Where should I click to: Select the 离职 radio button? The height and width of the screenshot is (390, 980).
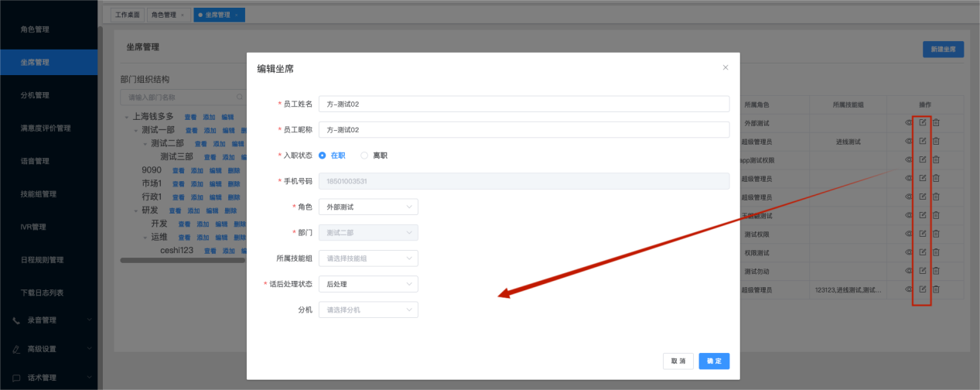[364, 155]
